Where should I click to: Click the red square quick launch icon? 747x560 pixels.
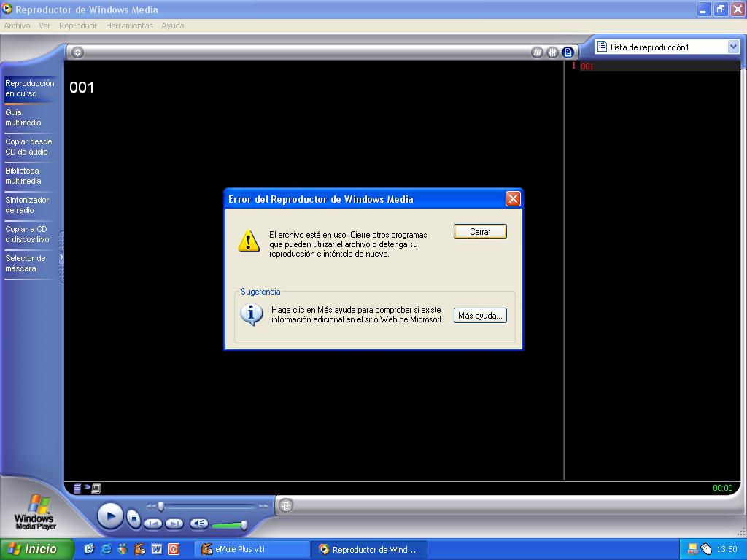point(174,549)
